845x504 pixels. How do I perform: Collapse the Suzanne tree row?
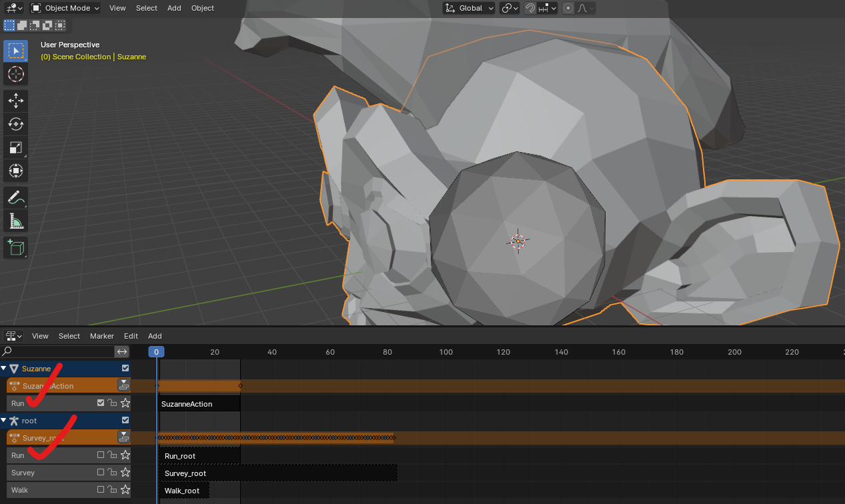3,368
